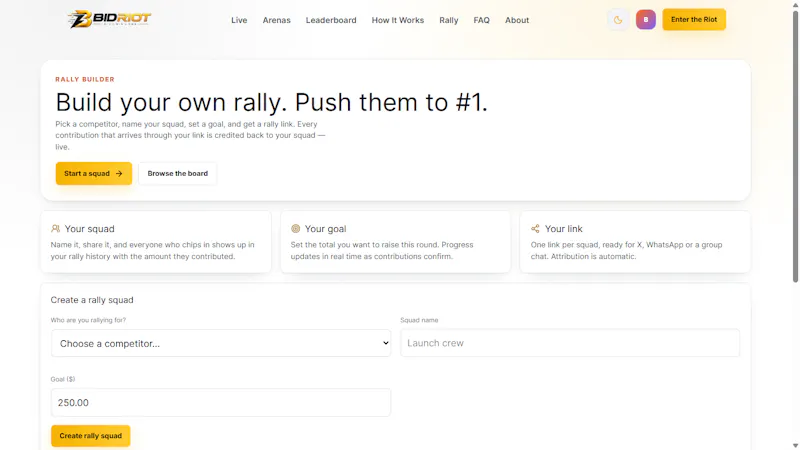Toggle dark mode moon icon
The image size is (800, 450).
point(618,20)
